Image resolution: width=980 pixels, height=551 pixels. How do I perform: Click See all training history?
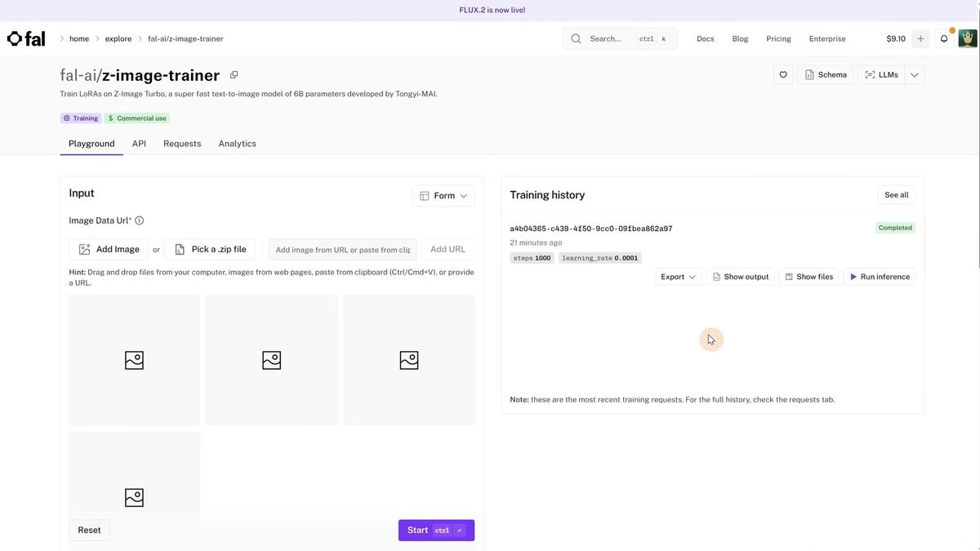tap(897, 195)
